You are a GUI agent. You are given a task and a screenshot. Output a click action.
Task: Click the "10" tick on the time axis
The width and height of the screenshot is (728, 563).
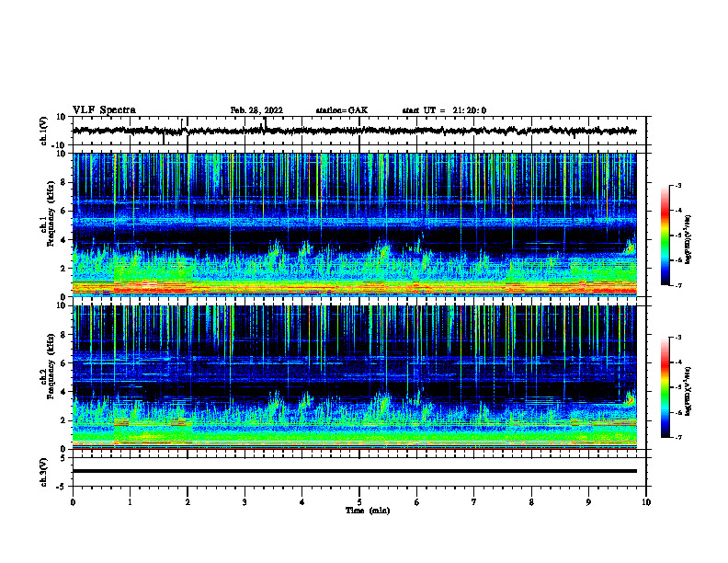click(646, 502)
